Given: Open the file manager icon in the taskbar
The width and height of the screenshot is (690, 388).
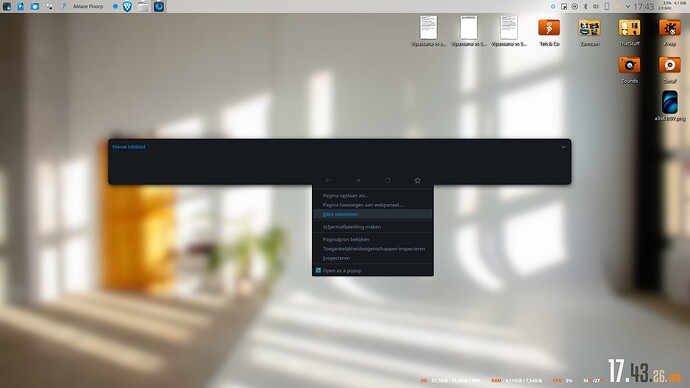Looking at the screenshot, I should pyautogui.click(x=143, y=6).
